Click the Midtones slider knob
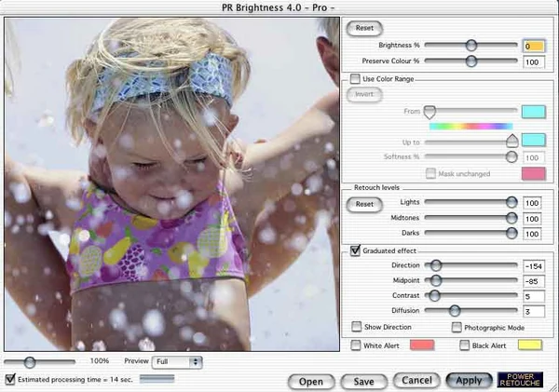The height and width of the screenshot is (392, 559). tap(511, 218)
